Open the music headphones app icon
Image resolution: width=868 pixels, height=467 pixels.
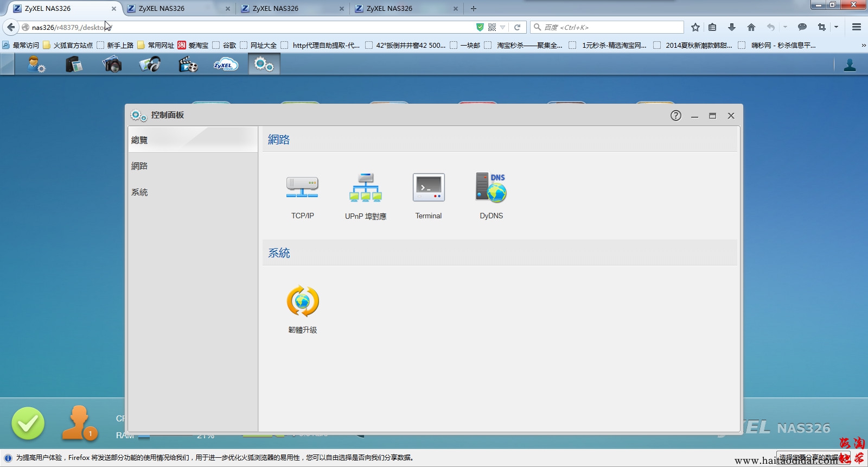point(150,65)
